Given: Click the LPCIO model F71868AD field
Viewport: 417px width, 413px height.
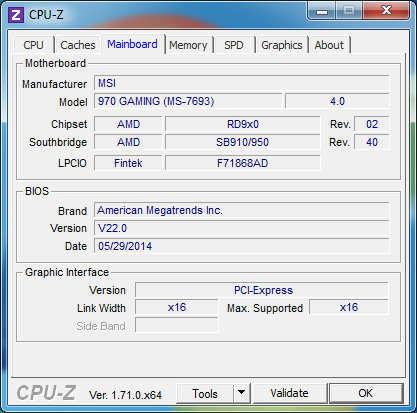Looking at the screenshot, I should pyautogui.click(x=243, y=163).
